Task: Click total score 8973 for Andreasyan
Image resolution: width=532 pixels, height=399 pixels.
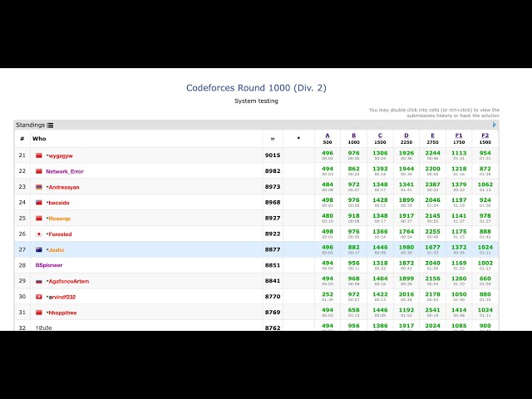Action: coord(273,186)
